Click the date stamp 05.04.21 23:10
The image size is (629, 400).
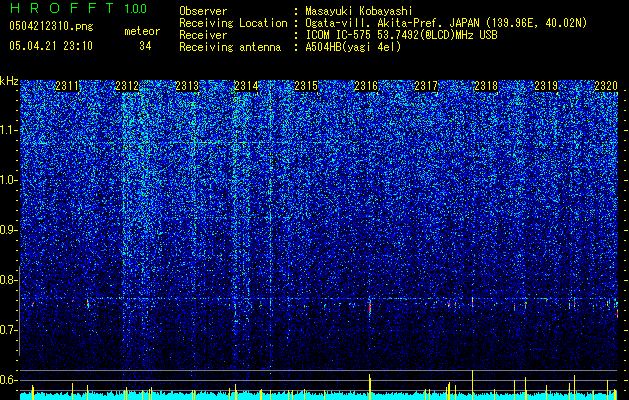point(51,46)
